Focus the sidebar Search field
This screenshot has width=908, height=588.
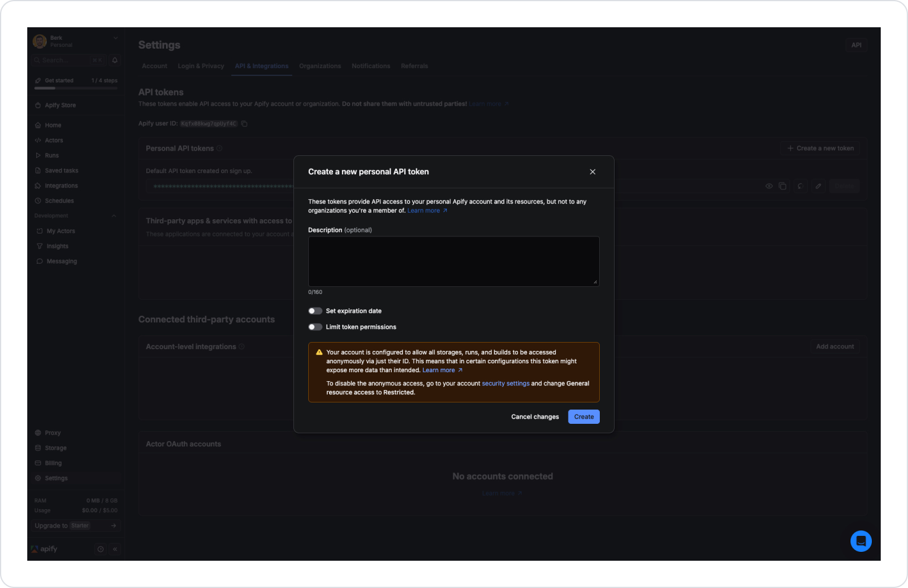coord(69,60)
